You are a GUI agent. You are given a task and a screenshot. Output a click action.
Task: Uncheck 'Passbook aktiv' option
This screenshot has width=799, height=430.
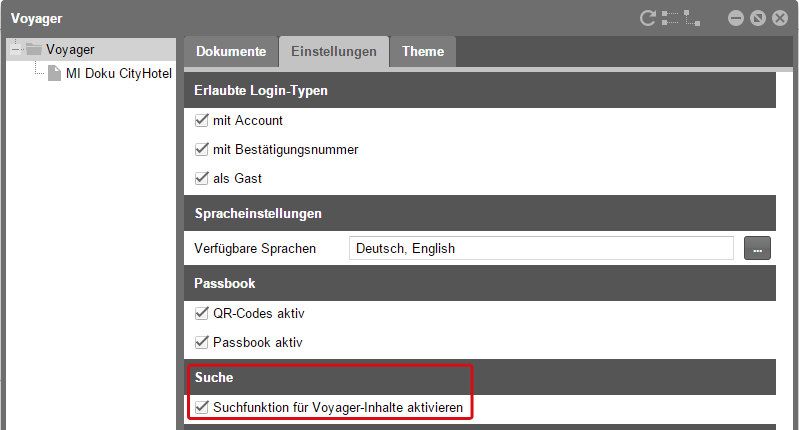pyautogui.click(x=202, y=342)
